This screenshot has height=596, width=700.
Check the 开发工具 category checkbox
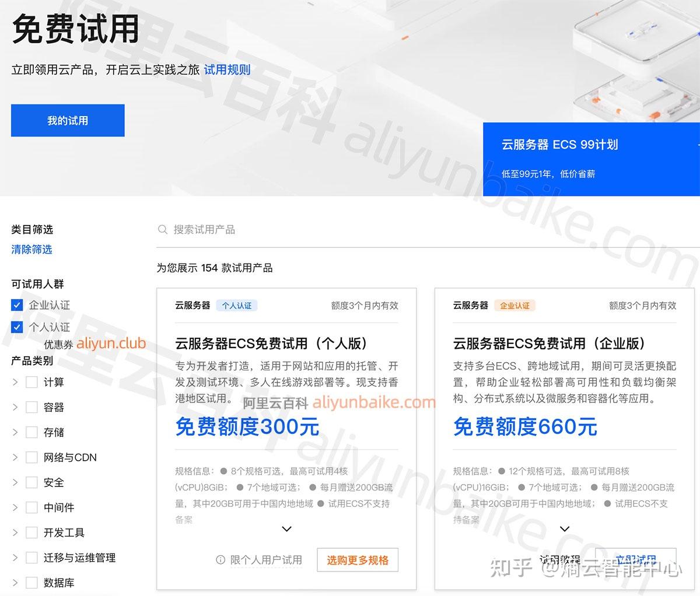click(32, 532)
